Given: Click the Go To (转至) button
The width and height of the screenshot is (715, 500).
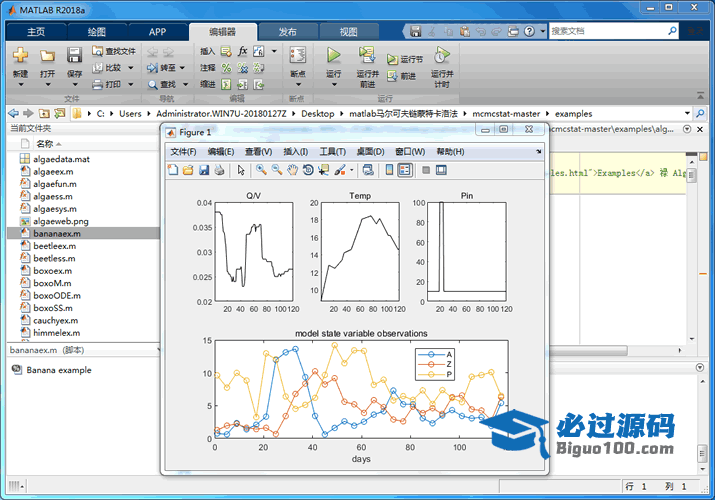Looking at the screenshot, I should 161,67.
